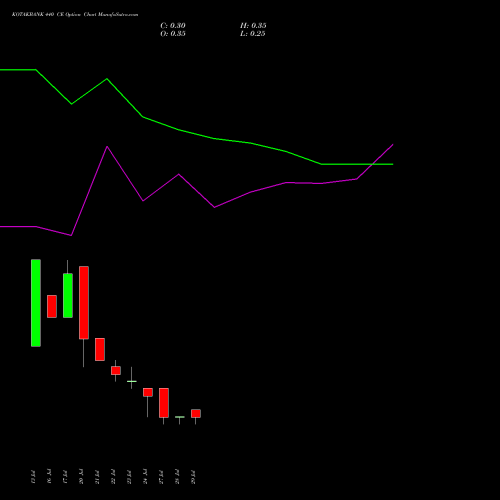Click the '20 Jul' date label
This screenshot has height=500, width=500.
coord(81,477)
